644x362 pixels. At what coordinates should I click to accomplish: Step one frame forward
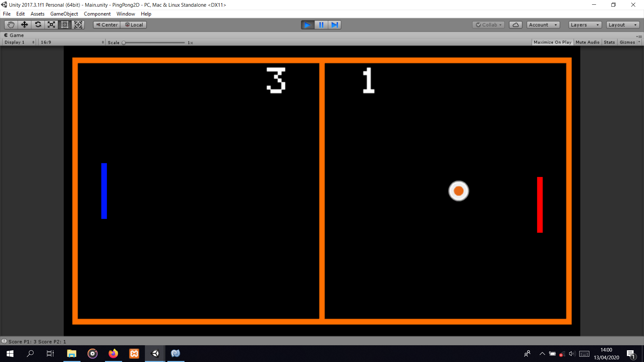click(334, 24)
